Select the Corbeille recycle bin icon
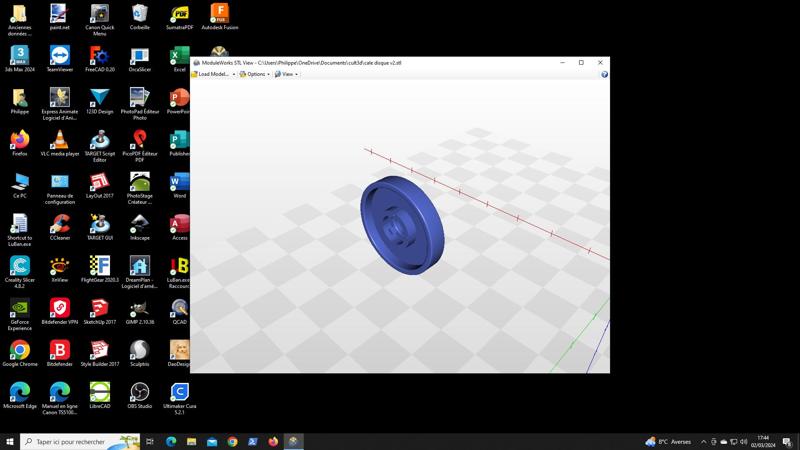The height and width of the screenshot is (450, 800). pyautogui.click(x=139, y=17)
